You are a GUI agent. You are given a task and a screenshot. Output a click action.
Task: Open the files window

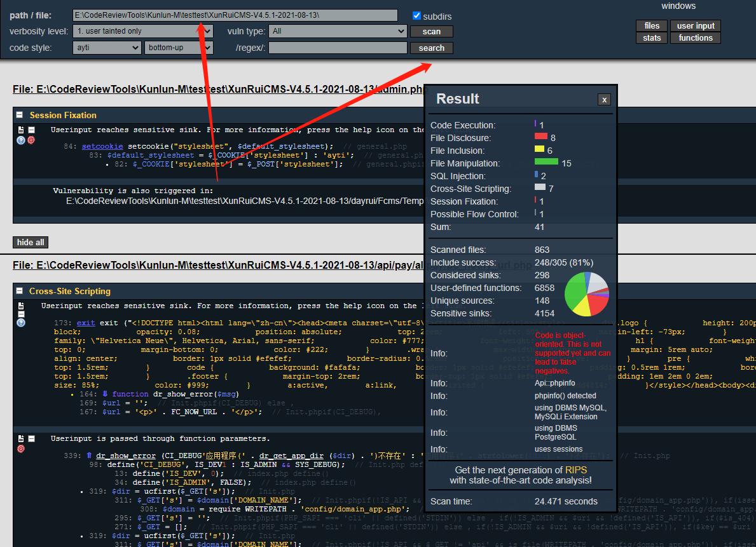[x=652, y=25]
